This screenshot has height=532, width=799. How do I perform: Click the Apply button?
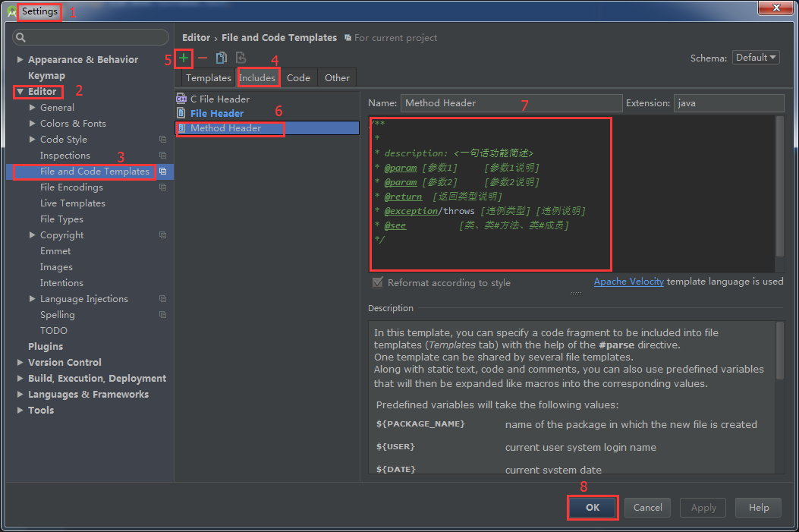point(702,507)
